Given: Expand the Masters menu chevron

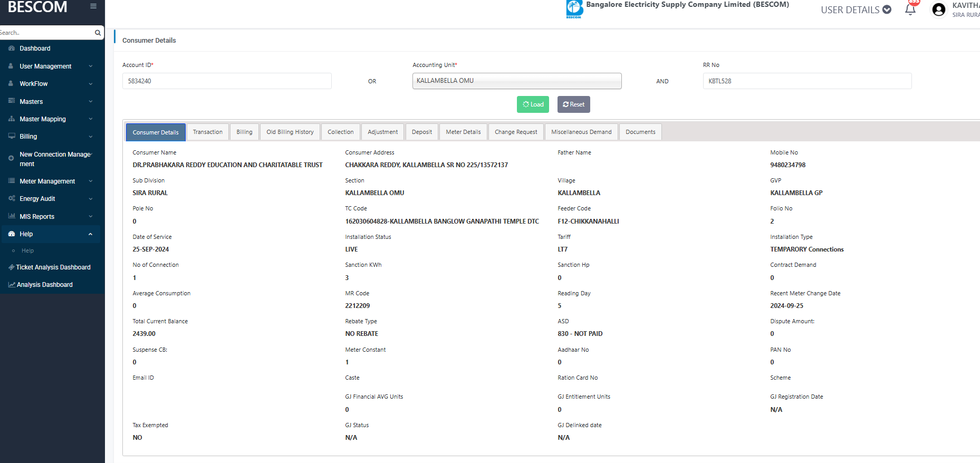Looking at the screenshot, I should pyautogui.click(x=91, y=101).
